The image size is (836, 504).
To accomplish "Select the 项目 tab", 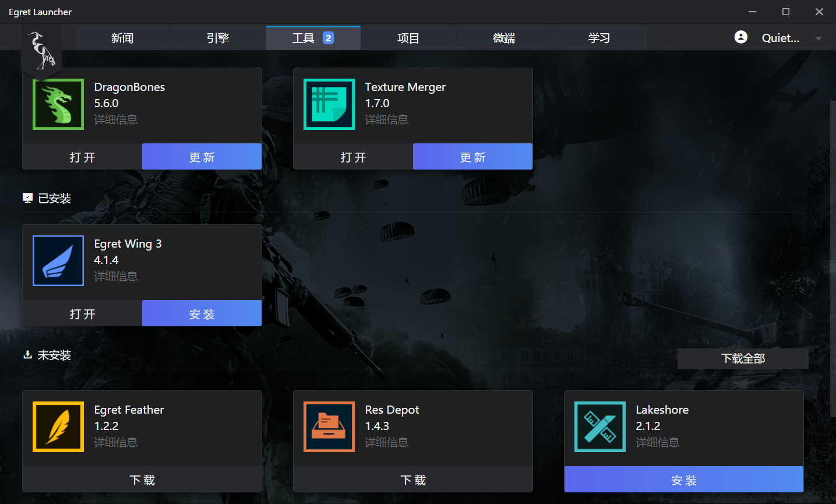I will [x=408, y=38].
